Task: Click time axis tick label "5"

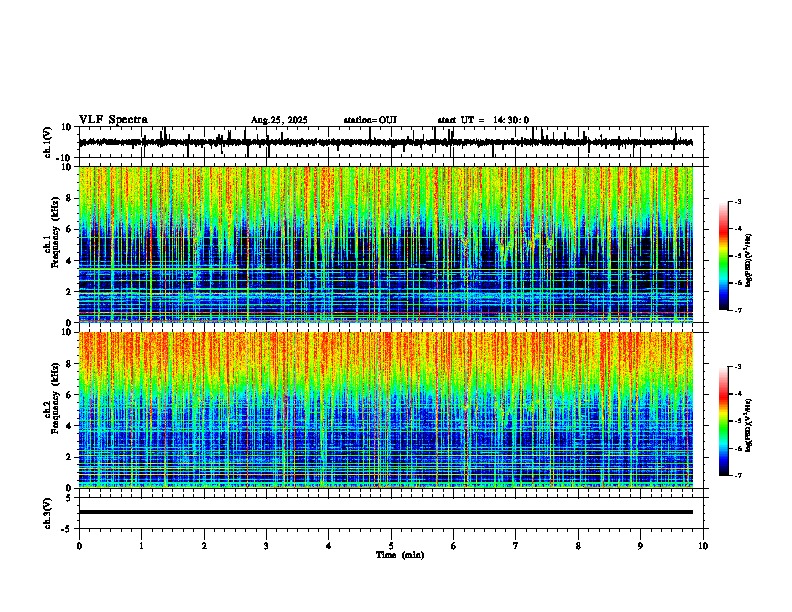Action: [391, 546]
